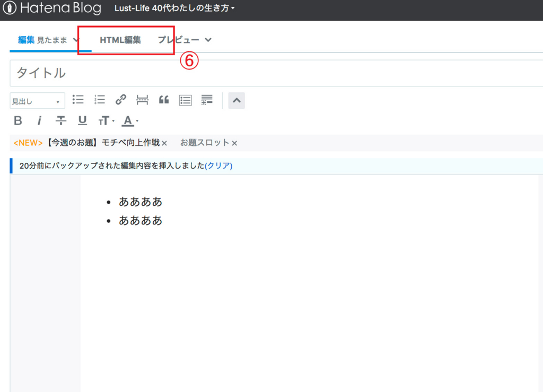The width and height of the screenshot is (543, 392).
Task: Open the 見出し heading dropdown
Action: tap(37, 100)
